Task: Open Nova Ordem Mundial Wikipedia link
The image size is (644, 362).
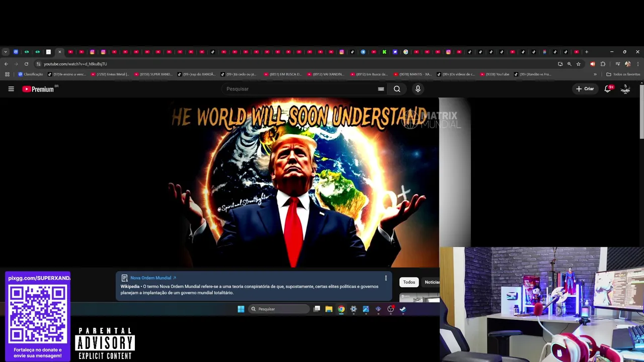Action: coord(153,278)
